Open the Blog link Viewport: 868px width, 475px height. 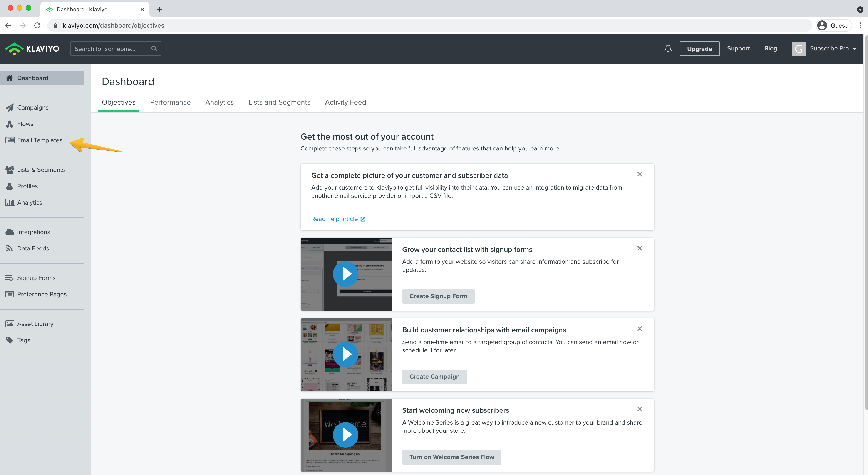[x=771, y=49]
